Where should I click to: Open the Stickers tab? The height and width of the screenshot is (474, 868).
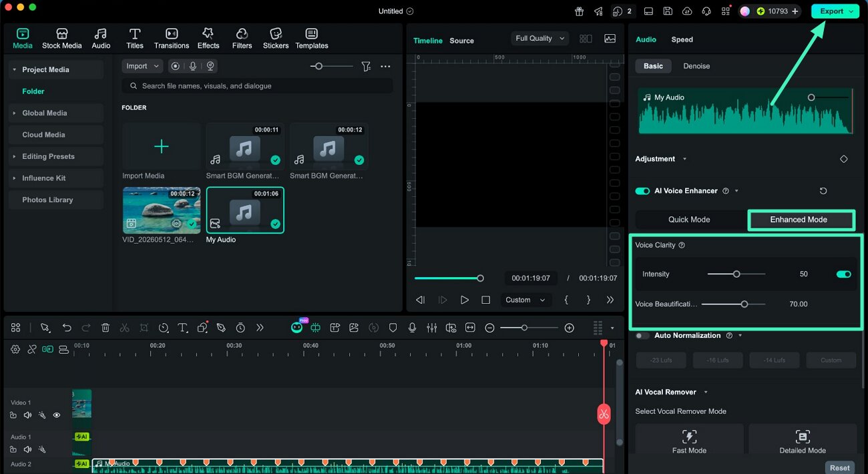coord(276,39)
